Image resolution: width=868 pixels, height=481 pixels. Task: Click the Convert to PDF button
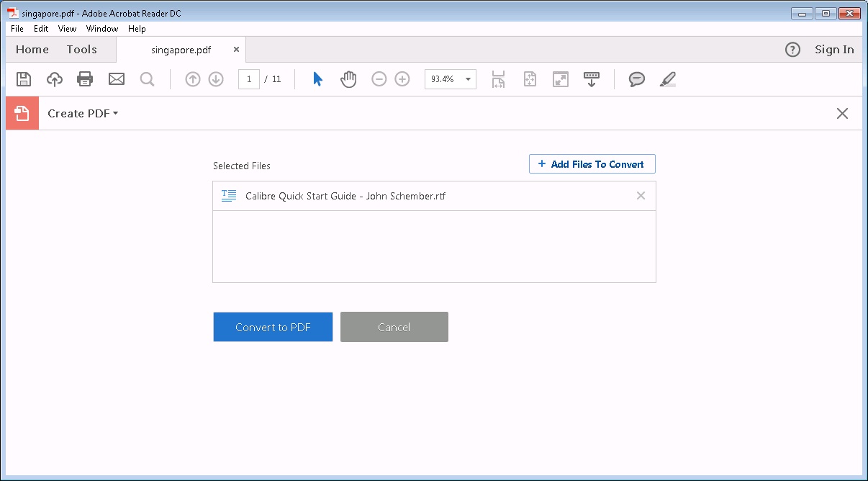(273, 327)
